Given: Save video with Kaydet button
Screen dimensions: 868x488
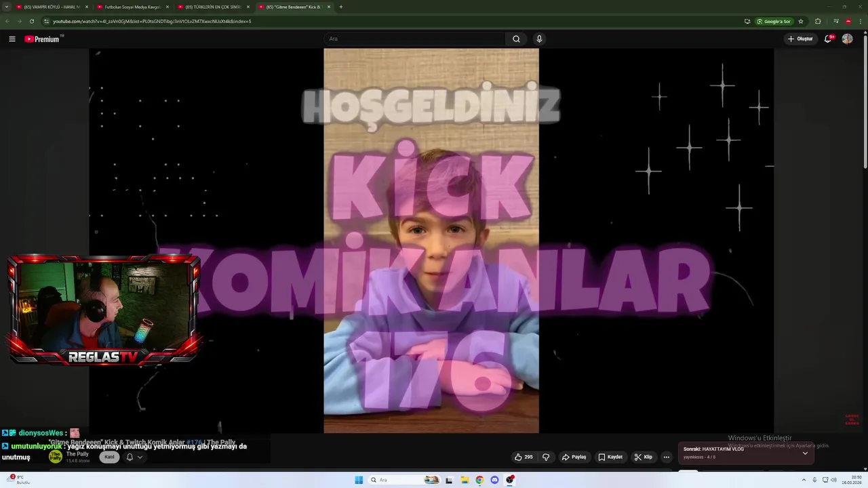Looking at the screenshot, I should 610,457.
